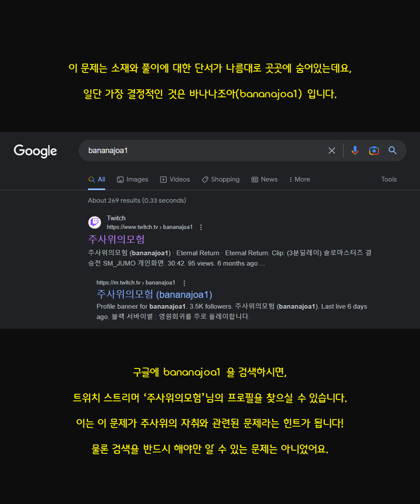This screenshot has width=420, height=504.
Task: Open the 주사위의모험 (bananajoa1) mobile link
Action: click(154, 294)
